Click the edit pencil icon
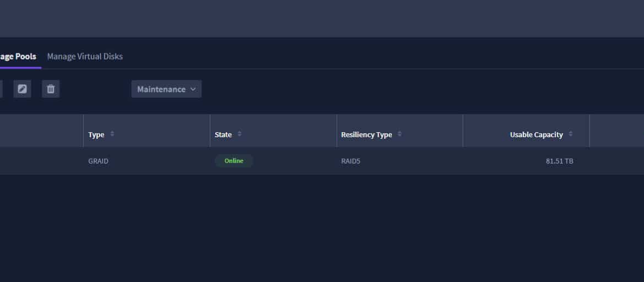Image resolution: width=644 pixels, height=282 pixels. pyautogui.click(x=22, y=89)
